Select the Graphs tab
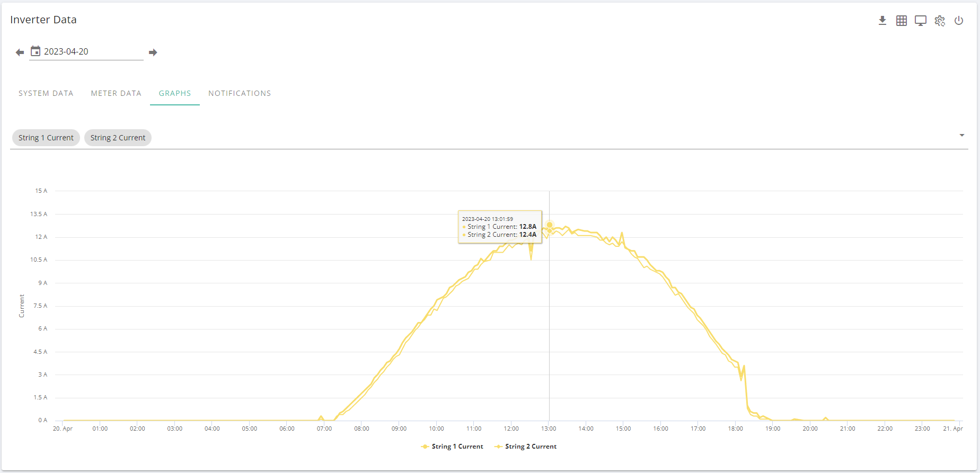This screenshot has width=980, height=473. [x=175, y=93]
